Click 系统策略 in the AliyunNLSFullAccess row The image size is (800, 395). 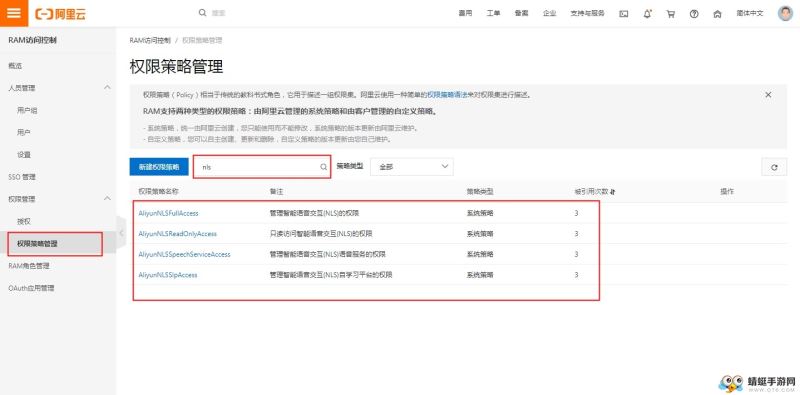[x=480, y=213]
